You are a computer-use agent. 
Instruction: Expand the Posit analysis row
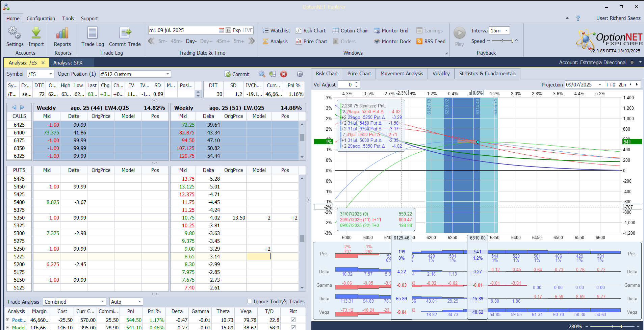tap(8, 320)
